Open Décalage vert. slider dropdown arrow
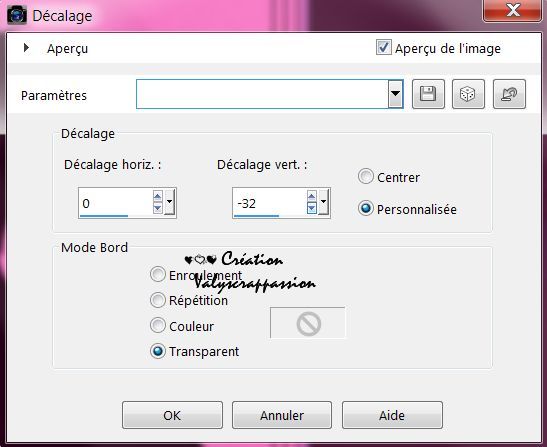The width and height of the screenshot is (547, 447). click(324, 202)
